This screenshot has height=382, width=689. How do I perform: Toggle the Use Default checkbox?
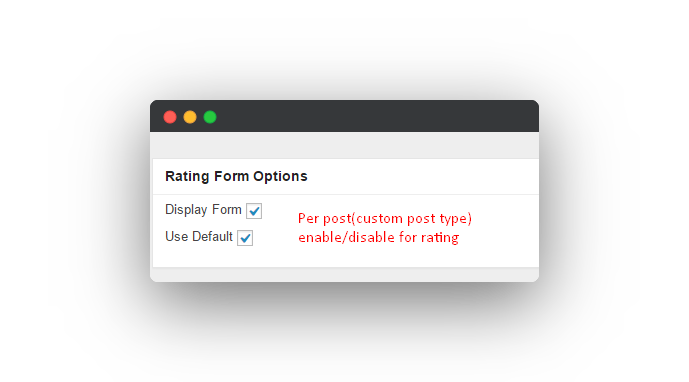click(x=245, y=238)
